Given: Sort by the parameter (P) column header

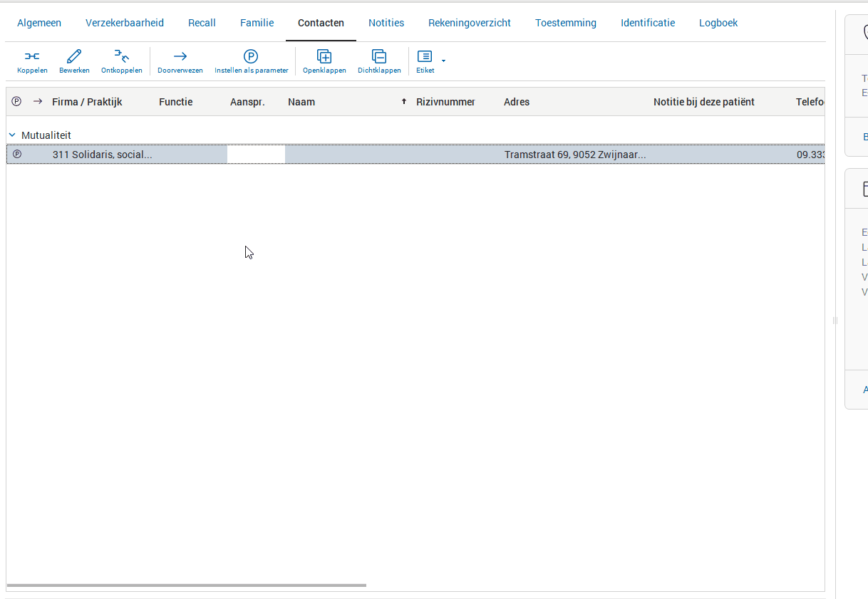Looking at the screenshot, I should pyautogui.click(x=16, y=101).
